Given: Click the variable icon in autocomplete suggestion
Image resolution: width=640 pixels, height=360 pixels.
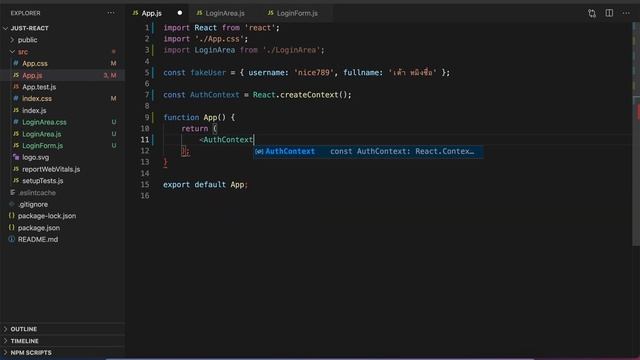Looking at the screenshot, I should 259,151.
